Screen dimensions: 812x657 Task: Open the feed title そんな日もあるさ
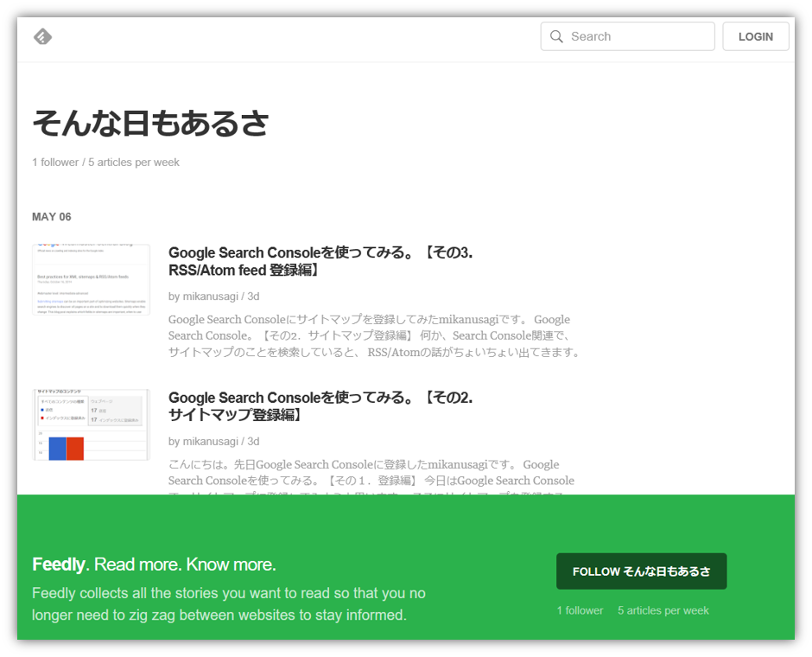[x=150, y=124]
